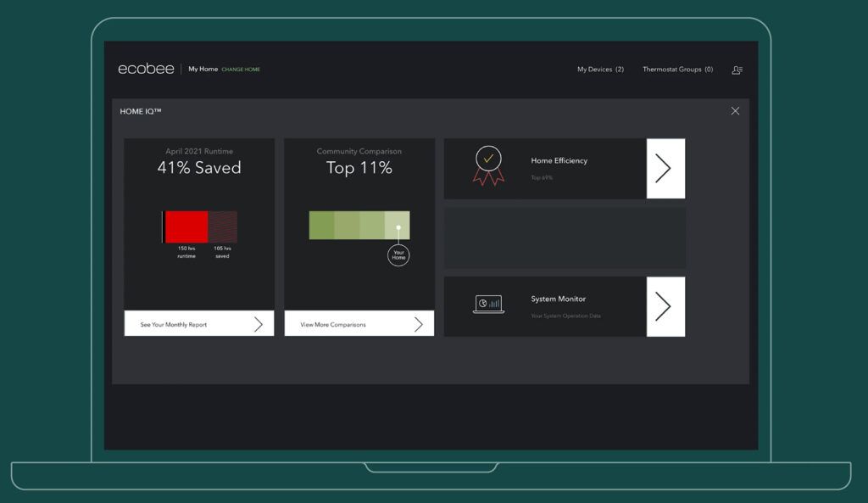Click the CHANGE HOME link

click(241, 70)
